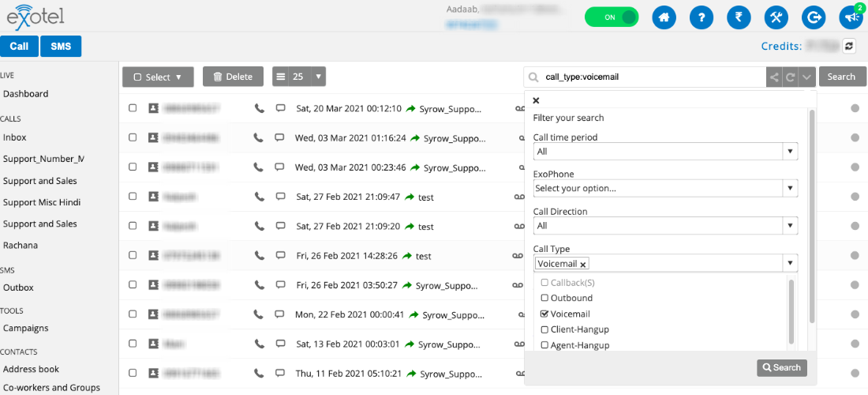Call back the 20 Mar 2021 00:12:10 entry
Viewport: 868px width, 395px height.
click(259, 108)
